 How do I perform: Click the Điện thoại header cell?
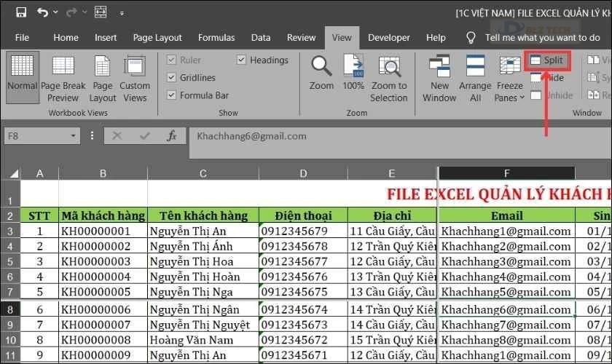tap(303, 215)
